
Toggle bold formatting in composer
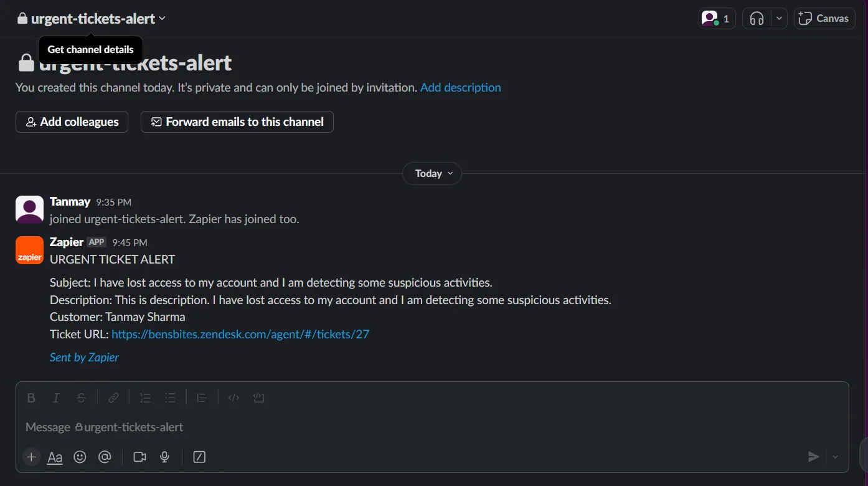pyautogui.click(x=31, y=398)
